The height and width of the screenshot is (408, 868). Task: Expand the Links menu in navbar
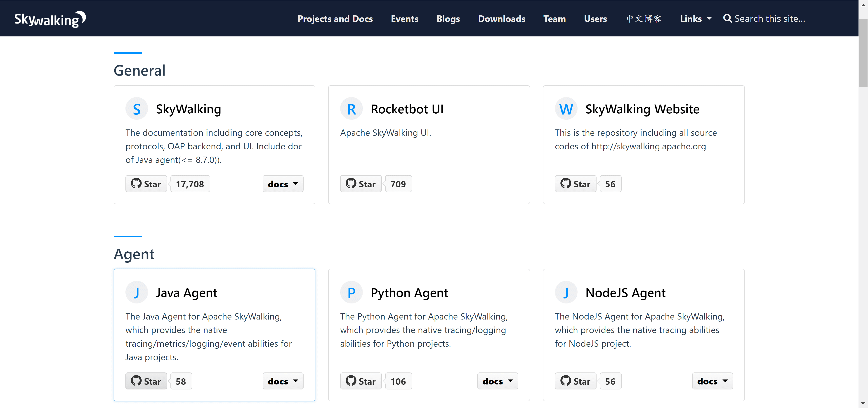696,19
